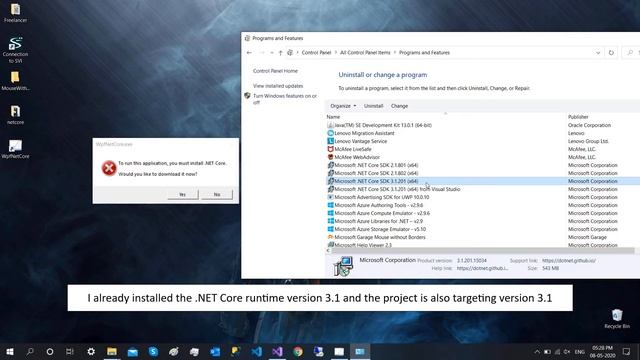Select the Lenovo Migration Assistant entry
Screen dimensions: 640x360
pyautogui.click(x=364, y=133)
